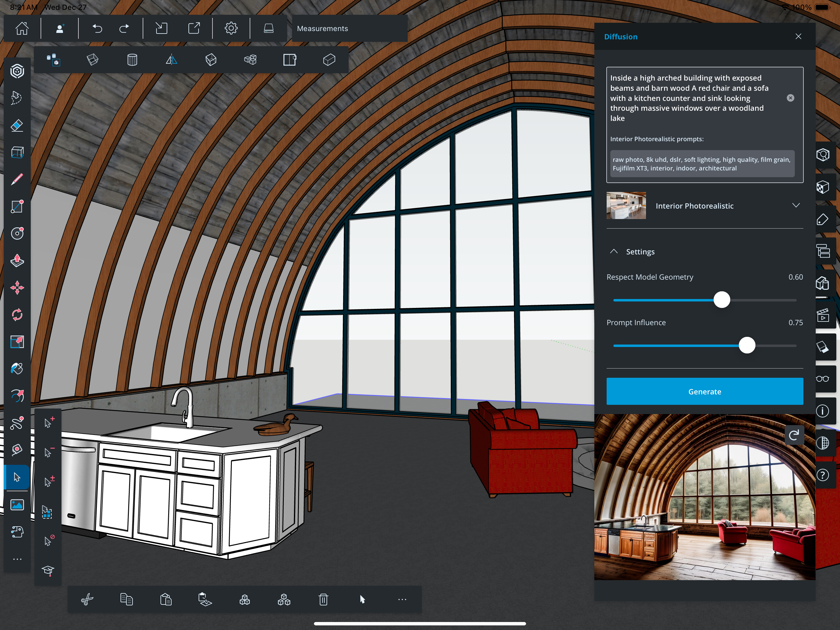Screen dimensions: 840x630
Task: Toggle add-to-selection cursor mode
Action: click(x=49, y=422)
